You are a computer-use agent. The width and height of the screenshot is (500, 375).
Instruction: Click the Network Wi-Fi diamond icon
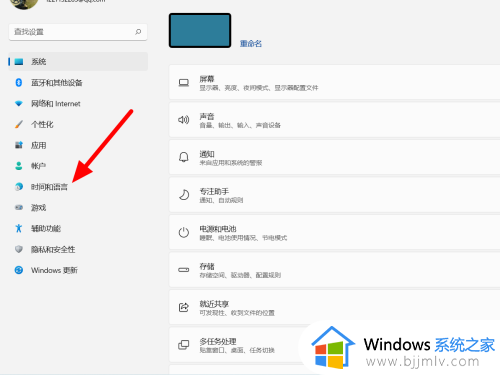pyautogui.click(x=19, y=104)
